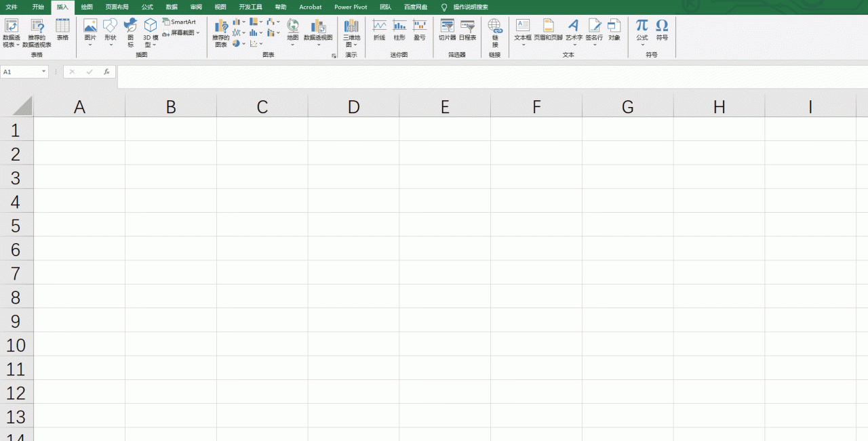Insert a Map chart (地图)
The image size is (868, 441).
click(293, 33)
